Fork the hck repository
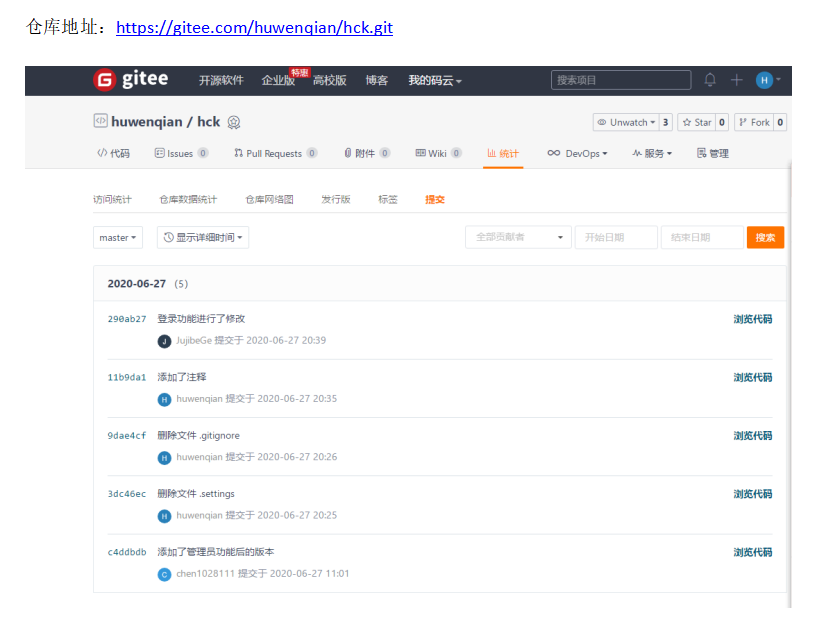 (754, 122)
